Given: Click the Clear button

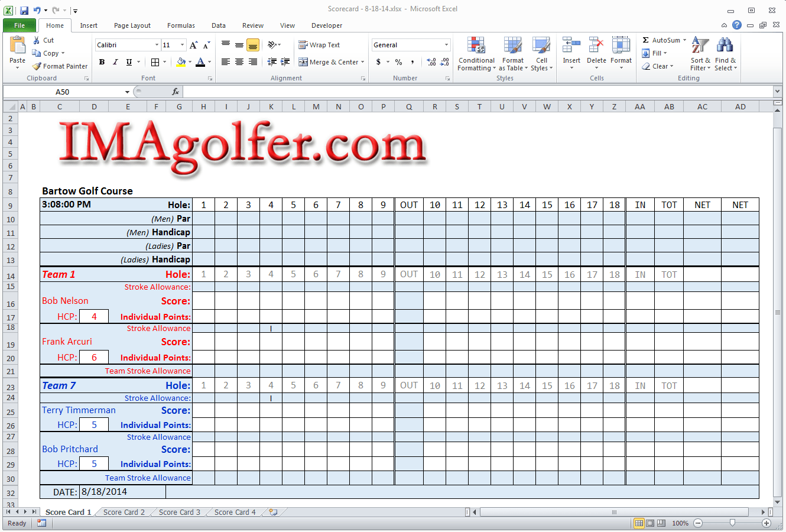Looking at the screenshot, I should [x=658, y=66].
